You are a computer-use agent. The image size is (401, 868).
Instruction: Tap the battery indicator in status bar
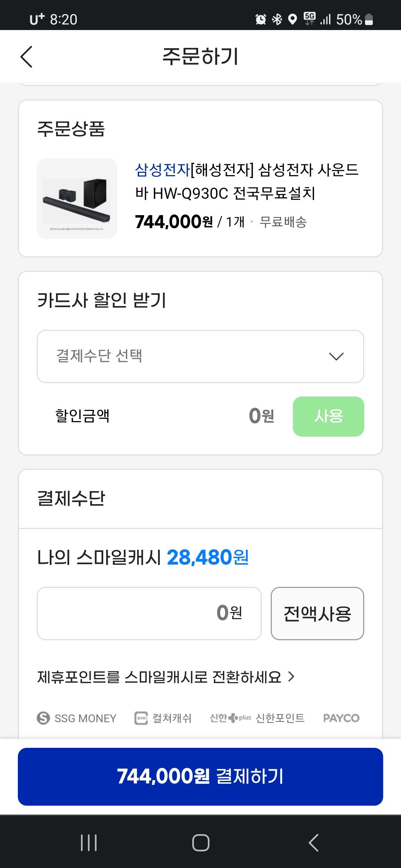pos(369,19)
